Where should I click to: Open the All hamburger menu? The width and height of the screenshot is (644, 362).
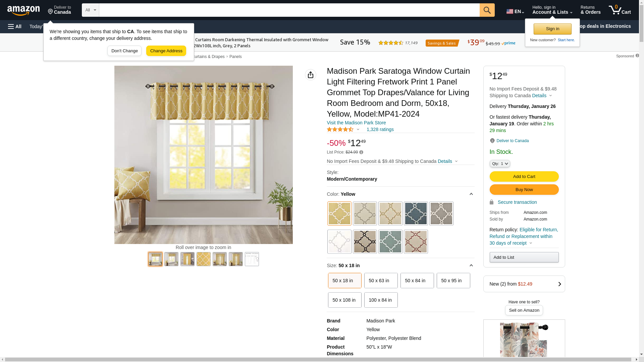[x=15, y=26]
